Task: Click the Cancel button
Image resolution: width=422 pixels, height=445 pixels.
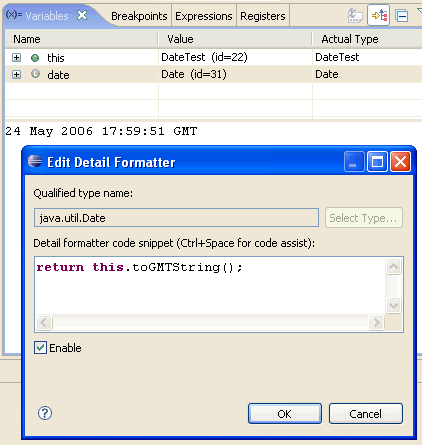Action: pyautogui.click(x=366, y=414)
